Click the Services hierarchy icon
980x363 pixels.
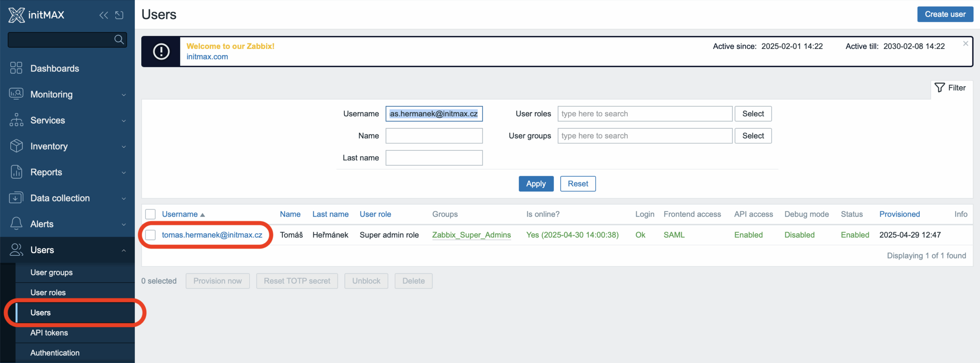coord(16,120)
